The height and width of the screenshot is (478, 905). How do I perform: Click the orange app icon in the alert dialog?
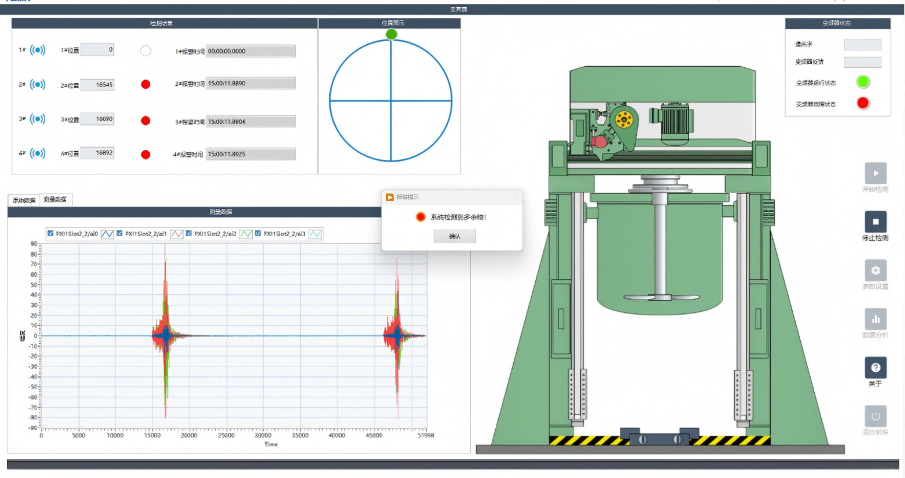point(390,197)
